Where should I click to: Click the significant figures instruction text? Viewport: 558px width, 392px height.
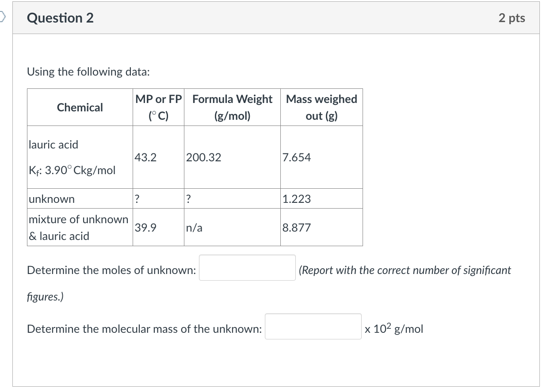(x=405, y=270)
